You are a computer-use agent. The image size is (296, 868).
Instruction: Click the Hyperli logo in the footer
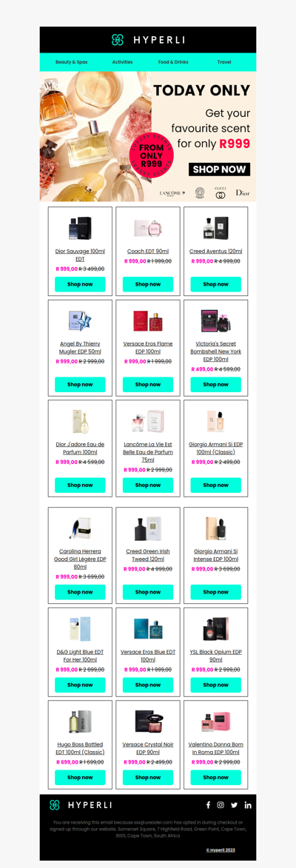pyautogui.click(x=81, y=805)
